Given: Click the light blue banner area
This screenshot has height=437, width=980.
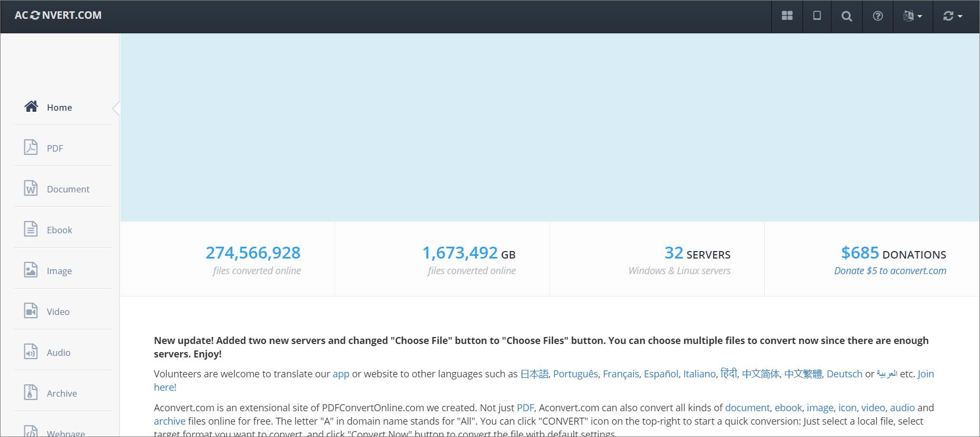Looking at the screenshot, I should (x=550, y=127).
